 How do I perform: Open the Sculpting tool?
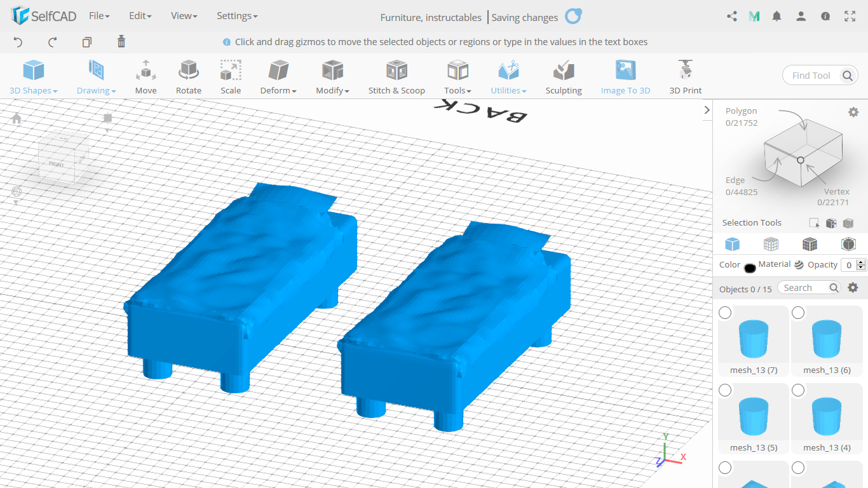tap(564, 77)
